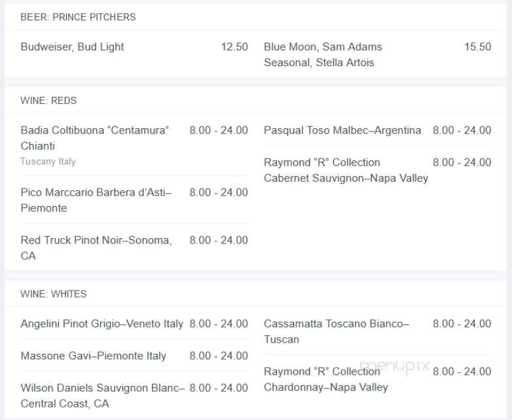Select the Budweiser, Bud Light item
This screenshot has width=512, height=420.
72,47
